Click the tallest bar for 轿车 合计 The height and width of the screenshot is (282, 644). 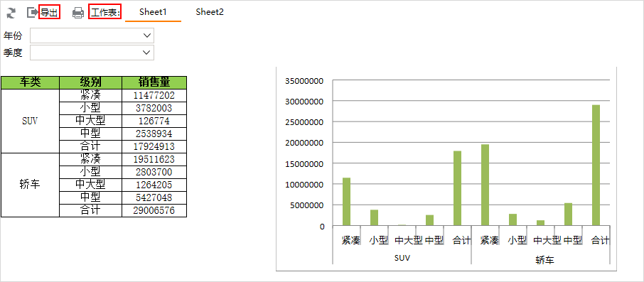596,165
